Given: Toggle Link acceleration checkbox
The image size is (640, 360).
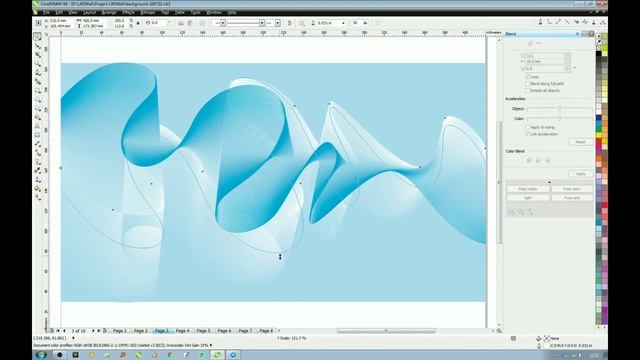Looking at the screenshot, I should [527, 134].
